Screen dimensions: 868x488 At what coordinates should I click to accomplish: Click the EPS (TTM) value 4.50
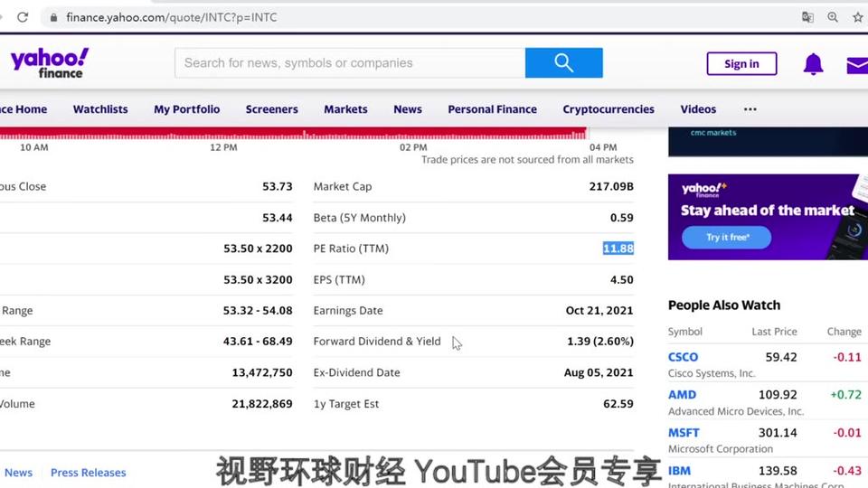(x=622, y=279)
